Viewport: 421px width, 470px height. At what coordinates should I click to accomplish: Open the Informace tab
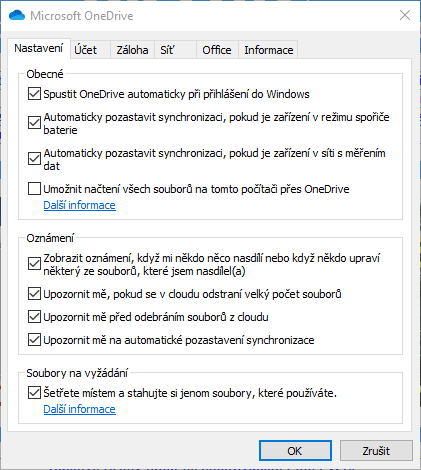[x=269, y=50]
